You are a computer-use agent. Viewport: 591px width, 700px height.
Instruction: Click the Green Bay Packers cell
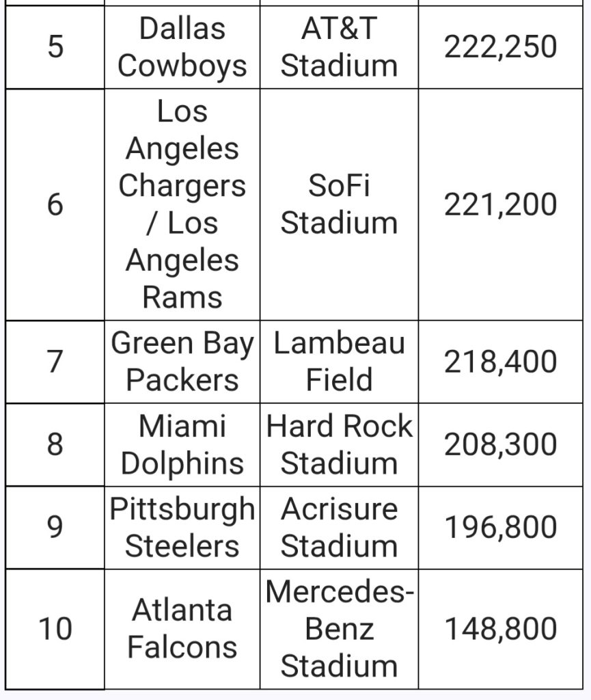pyautogui.click(x=182, y=362)
